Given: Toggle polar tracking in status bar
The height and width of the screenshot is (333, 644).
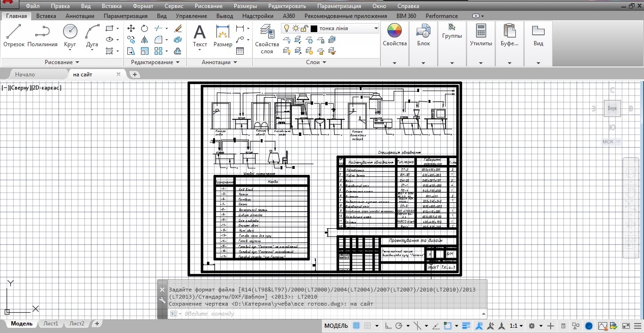Looking at the screenshot, I should point(399,326).
